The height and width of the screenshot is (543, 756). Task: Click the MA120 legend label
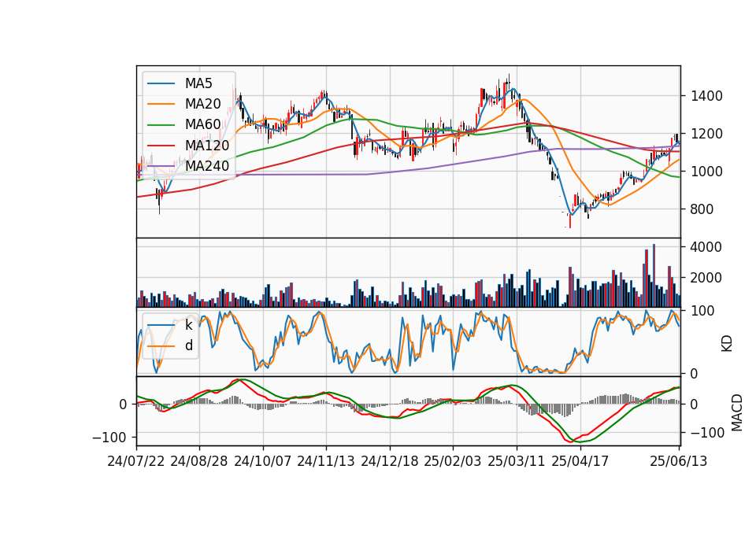click(x=207, y=146)
